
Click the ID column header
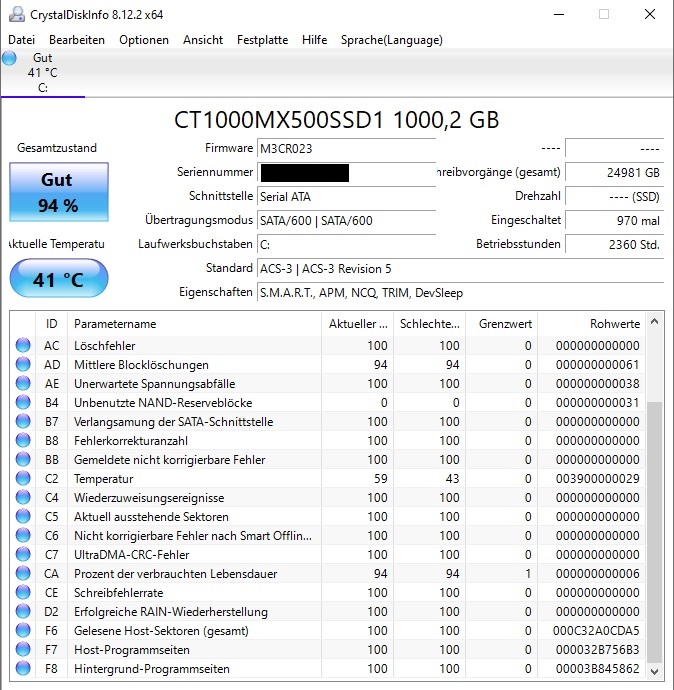tap(51, 324)
